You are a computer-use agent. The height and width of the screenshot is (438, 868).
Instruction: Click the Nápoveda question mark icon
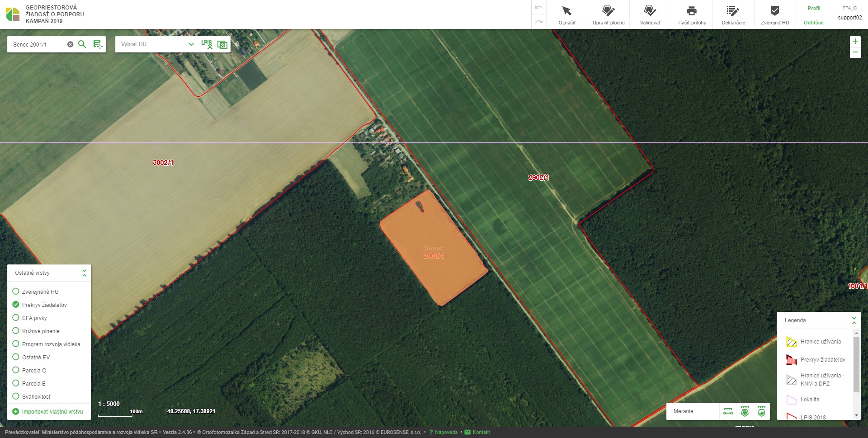tap(431, 432)
